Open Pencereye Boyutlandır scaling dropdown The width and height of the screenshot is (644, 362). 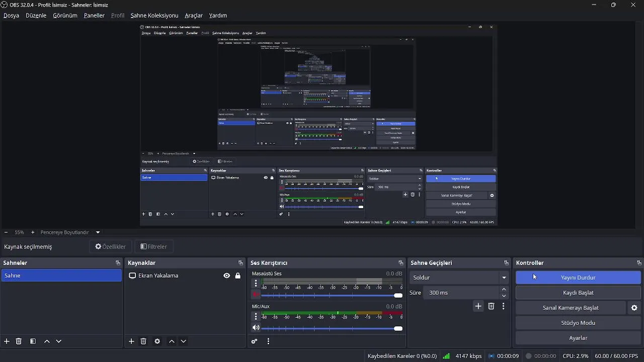pyautogui.click(x=70, y=232)
